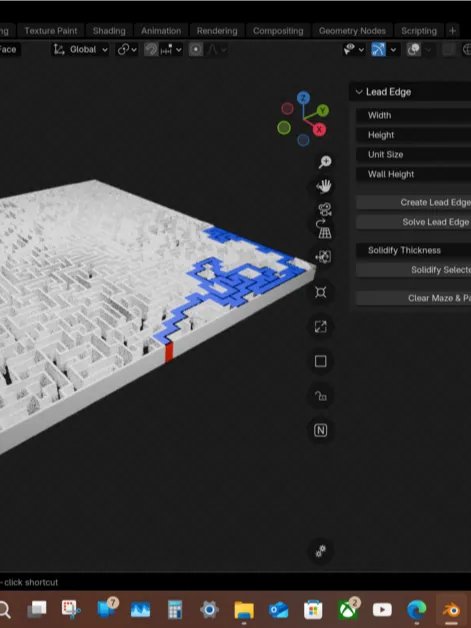Screen dimensions: 471x628
Task: Switch to Texture Paint workspace tab
Action: [51, 31]
